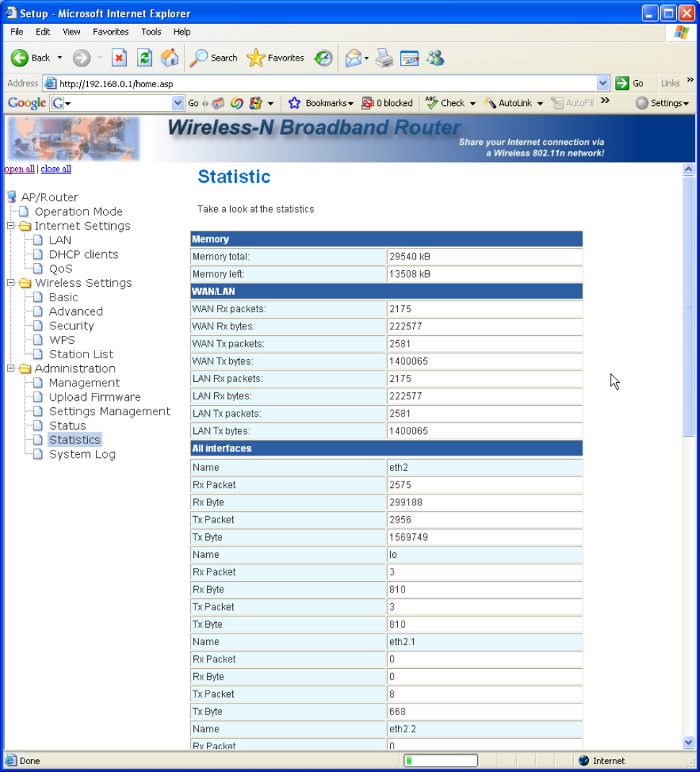Viewport: 700px width, 772px height.
Task: Click the vertical scrollbar thumb
Action: click(688, 306)
